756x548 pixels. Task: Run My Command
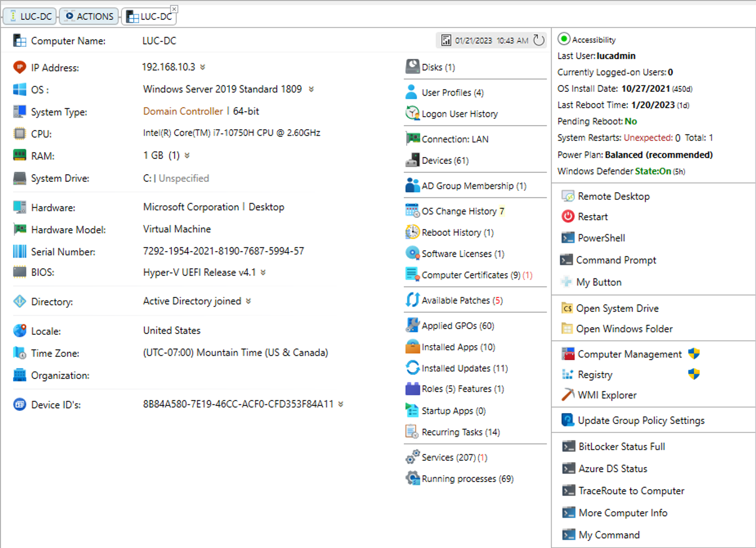click(601, 535)
